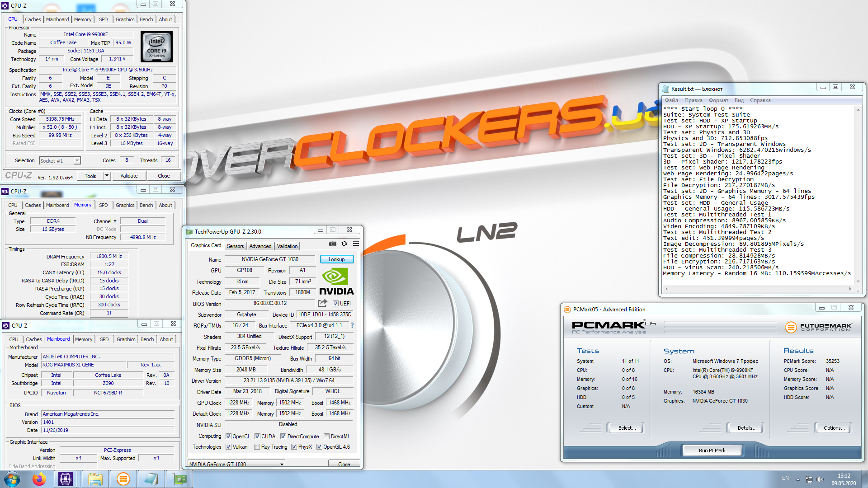Click the top CPU-Z window title bar icon
This screenshot has height=488, width=868.
(x=5, y=6)
